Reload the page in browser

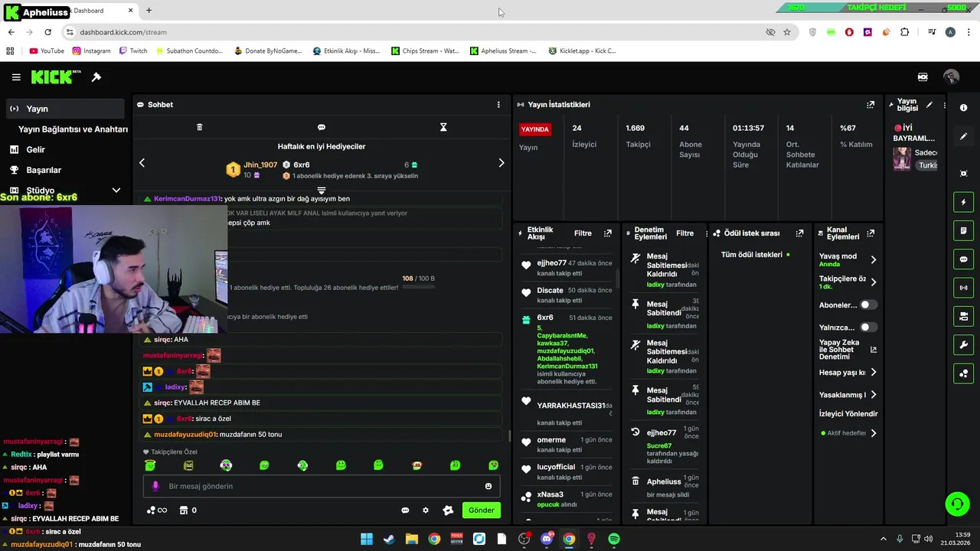[x=47, y=32]
